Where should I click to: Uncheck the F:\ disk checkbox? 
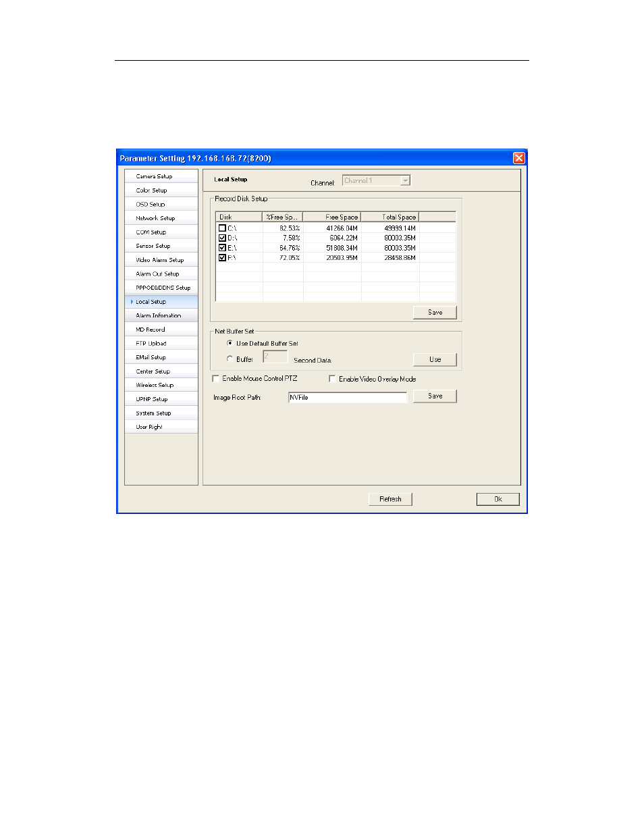point(222,257)
